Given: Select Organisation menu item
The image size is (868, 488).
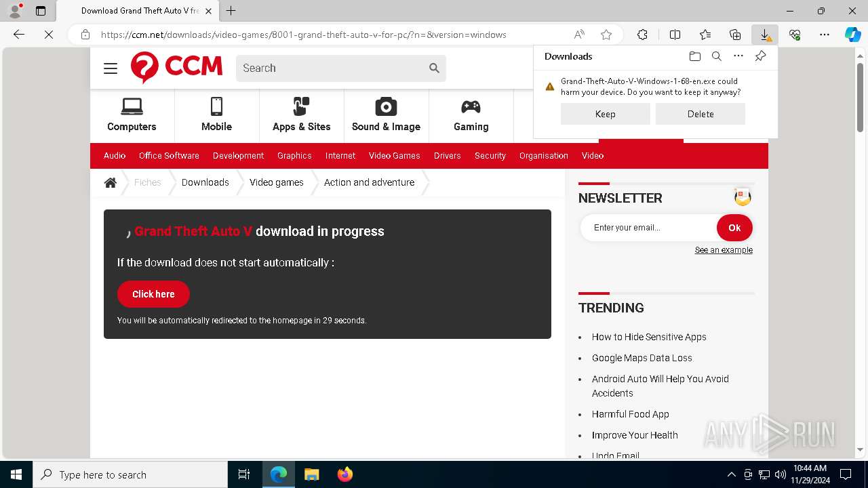Looking at the screenshot, I should point(544,156).
